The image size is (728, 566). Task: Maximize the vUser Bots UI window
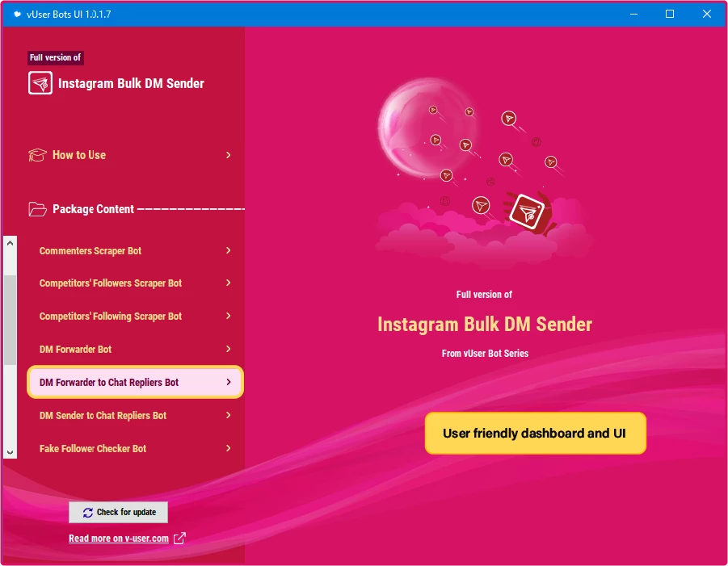tap(670, 14)
